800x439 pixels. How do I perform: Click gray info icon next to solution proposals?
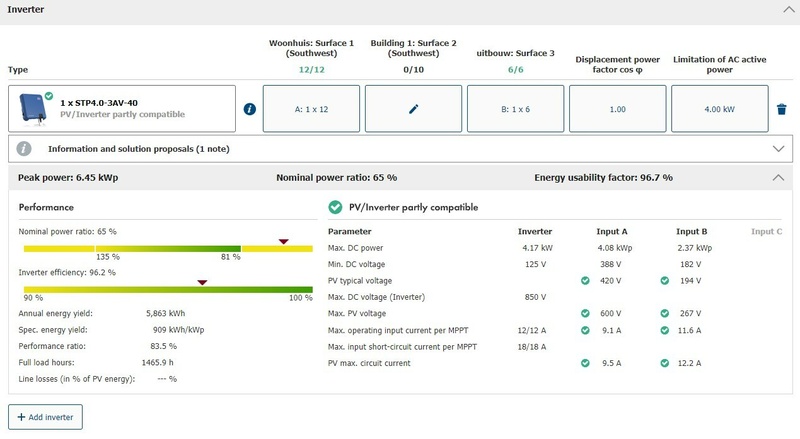[25, 148]
